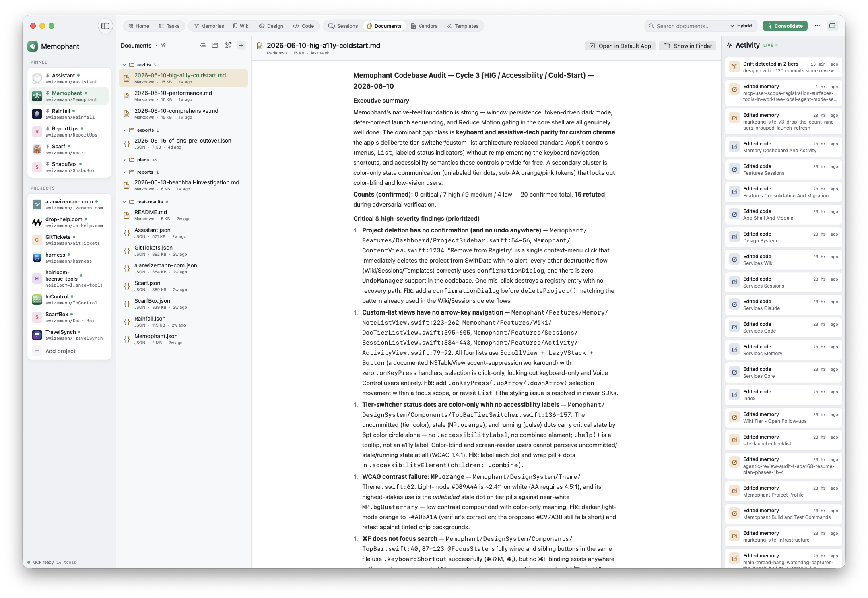Select the Sessions tab
Screen dimensions: 868x598
click(343, 26)
